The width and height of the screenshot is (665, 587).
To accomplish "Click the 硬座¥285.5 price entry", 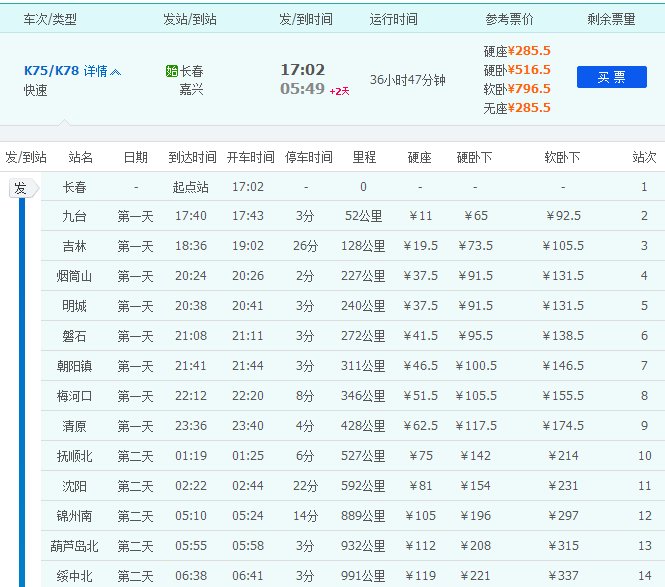I will pos(517,51).
